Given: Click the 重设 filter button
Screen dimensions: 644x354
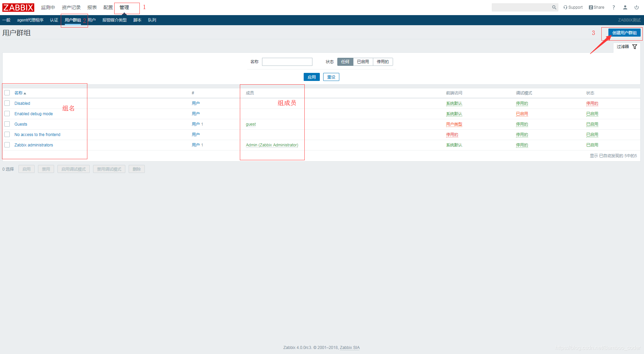Looking at the screenshot, I should coord(331,77).
